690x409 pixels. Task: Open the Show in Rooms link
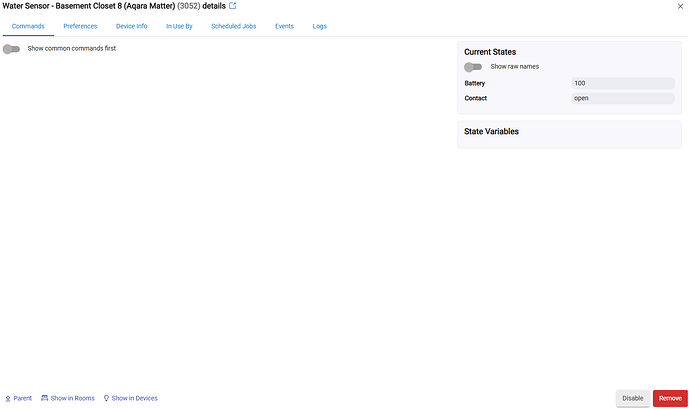pyautogui.click(x=68, y=398)
